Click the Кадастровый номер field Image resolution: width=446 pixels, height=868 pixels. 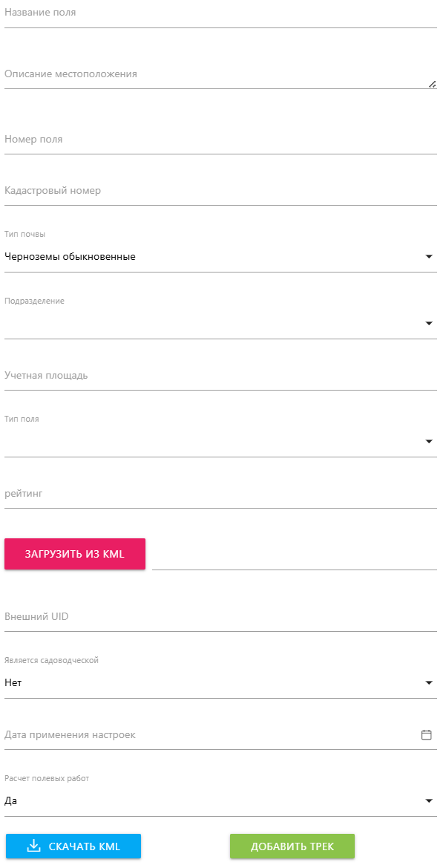220,191
